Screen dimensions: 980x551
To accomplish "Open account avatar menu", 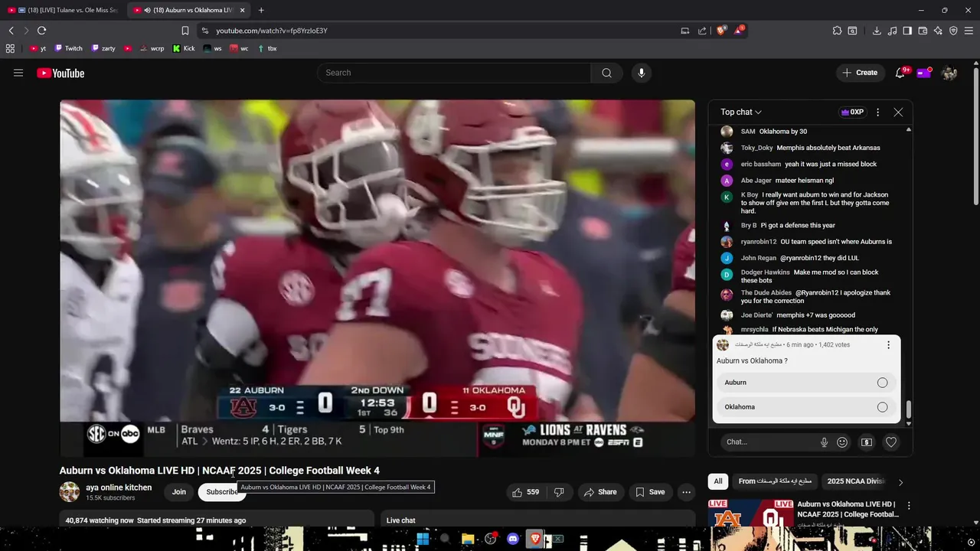I will click(x=949, y=73).
